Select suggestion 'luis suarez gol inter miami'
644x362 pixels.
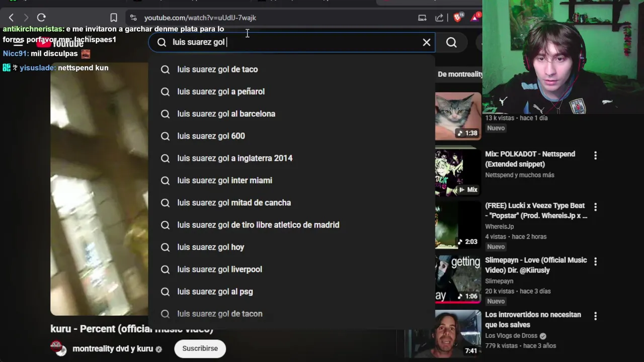coord(292,180)
